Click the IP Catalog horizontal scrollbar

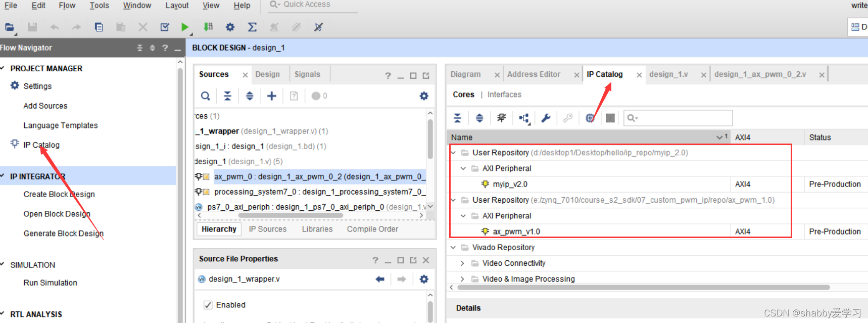tap(643, 287)
